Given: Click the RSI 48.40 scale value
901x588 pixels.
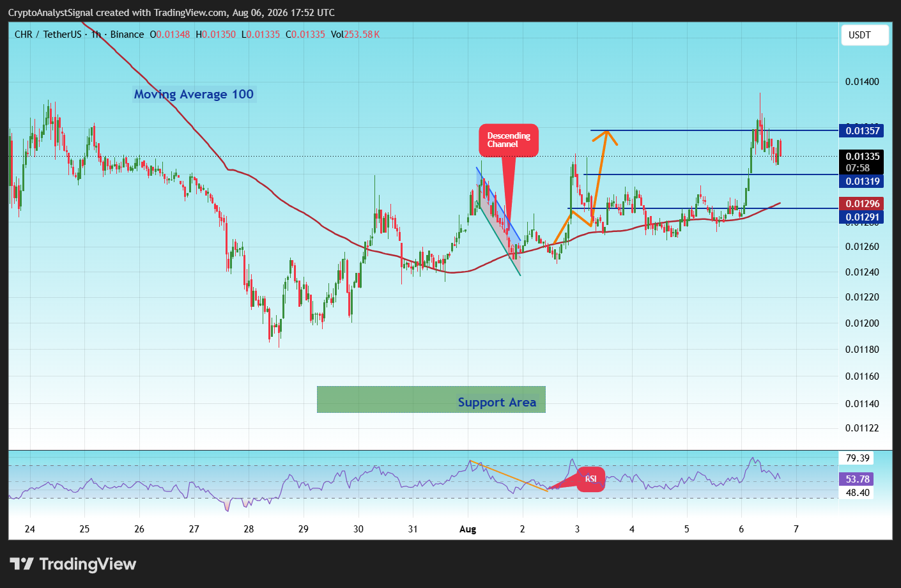Looking at the screenshot, I should 858,493.
